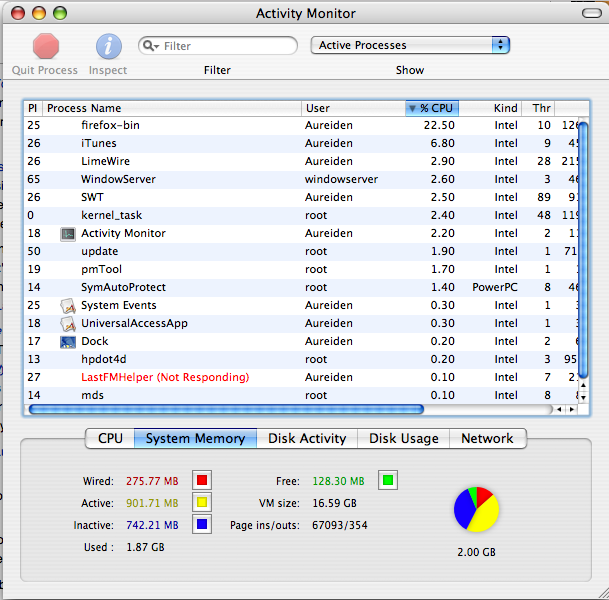Click the red Wired color swatch
This screenshot has width=609, height=600.
click(x=202, y=480)
